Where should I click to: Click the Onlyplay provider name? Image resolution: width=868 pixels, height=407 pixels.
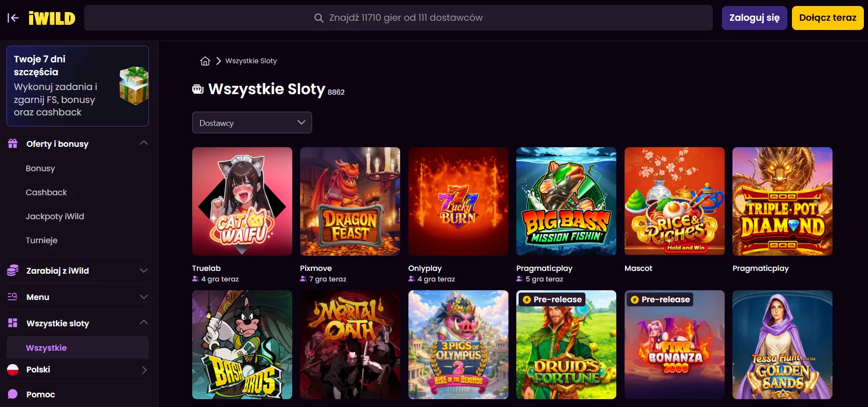[425, 268]
